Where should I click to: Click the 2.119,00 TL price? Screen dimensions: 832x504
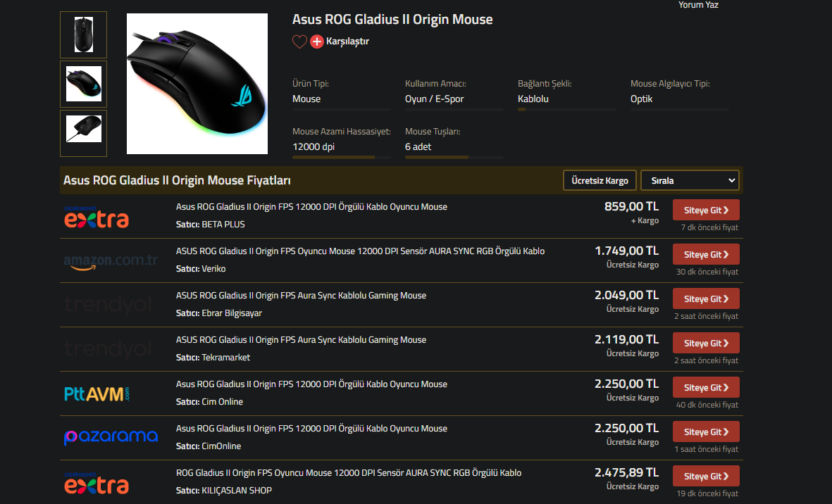point(627,339)
